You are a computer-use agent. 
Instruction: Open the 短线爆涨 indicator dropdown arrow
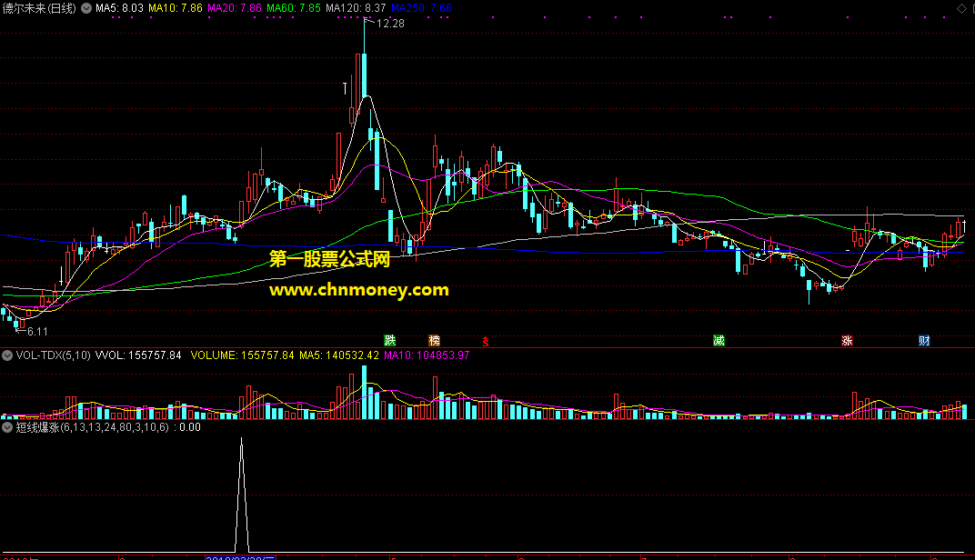tap(7, 427)
